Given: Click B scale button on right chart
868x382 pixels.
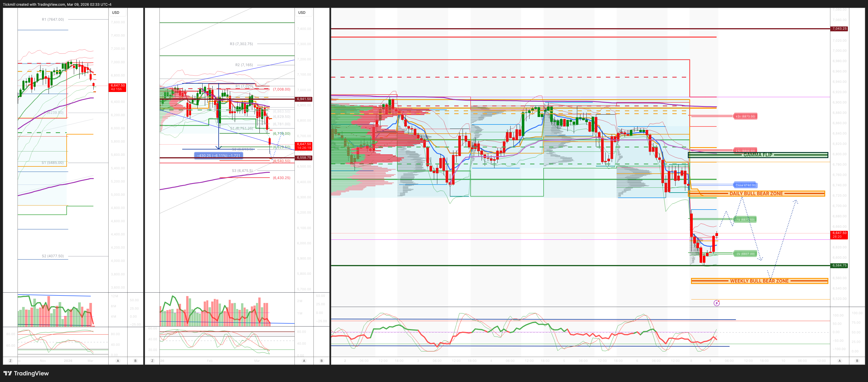Looking at the screenshot, I should 857,361.
